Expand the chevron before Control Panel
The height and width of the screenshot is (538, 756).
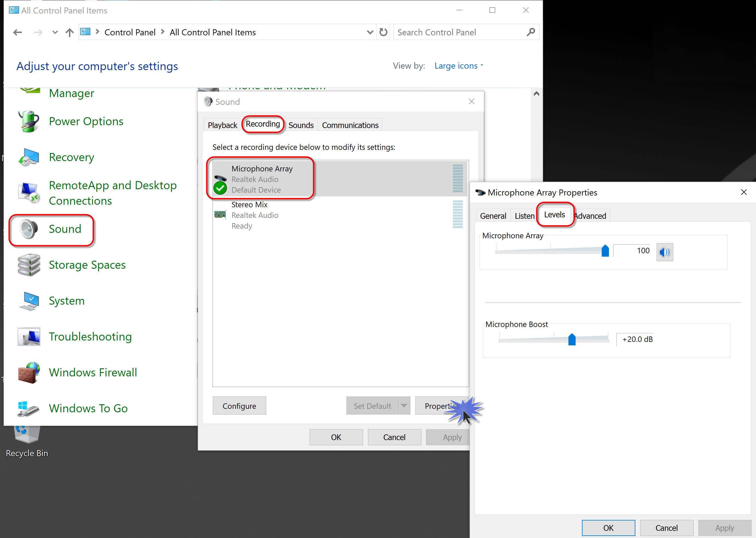pyautogui.click(x=97, y=32)
